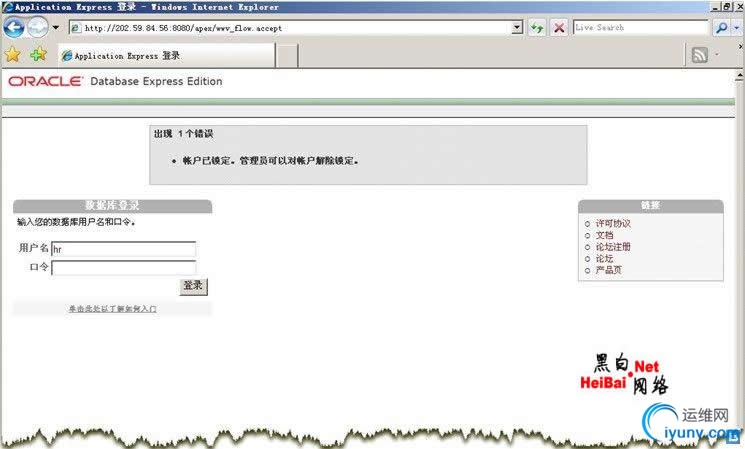Click the address bar URL field

click(x=297, y=28)
